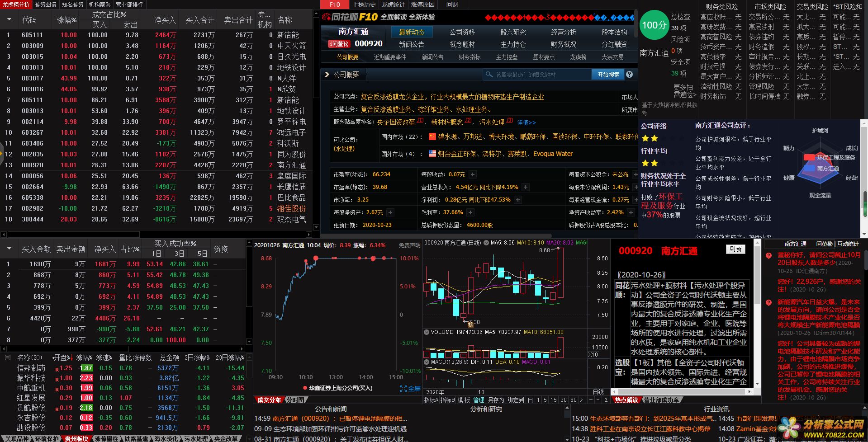Click plus icon next to 每股净资产
This screenshot has height=442, width=868.
(x=390, y=212)
